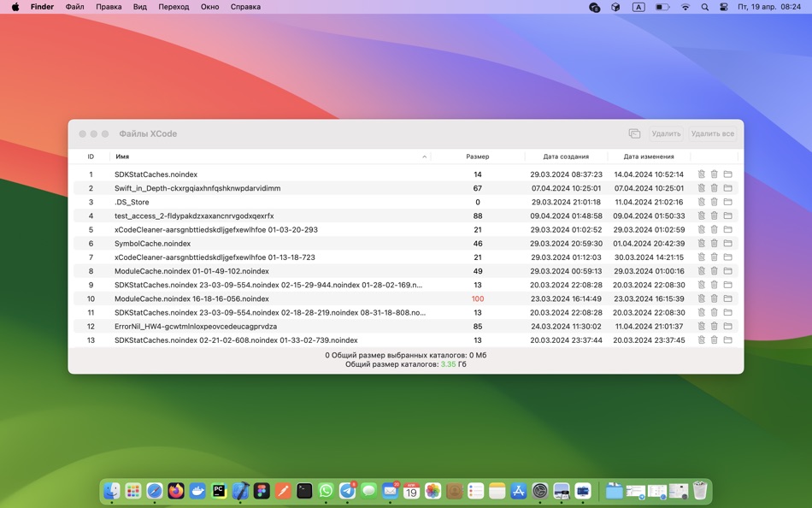The image size is (812, 508).
Task: Open folder icon for SymbolCache.noindex row
Action: [x=727, y=244]
